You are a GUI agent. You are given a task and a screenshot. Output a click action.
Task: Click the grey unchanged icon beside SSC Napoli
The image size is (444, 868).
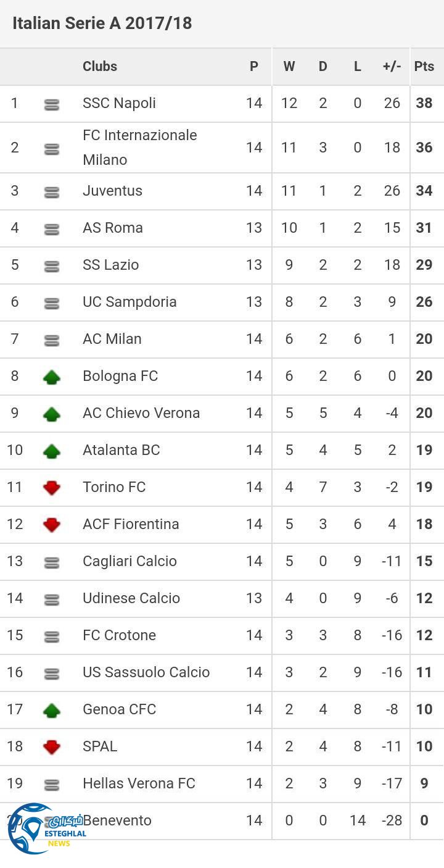coord(52,105)
